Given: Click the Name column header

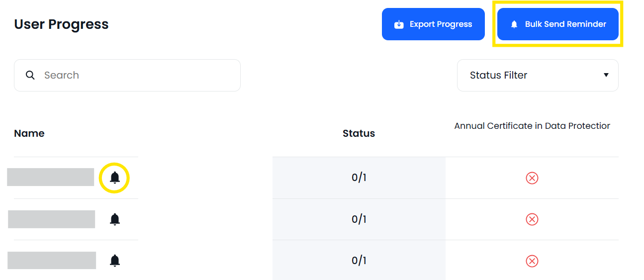Looking at the screenshot, I should [x=29, y=133].
